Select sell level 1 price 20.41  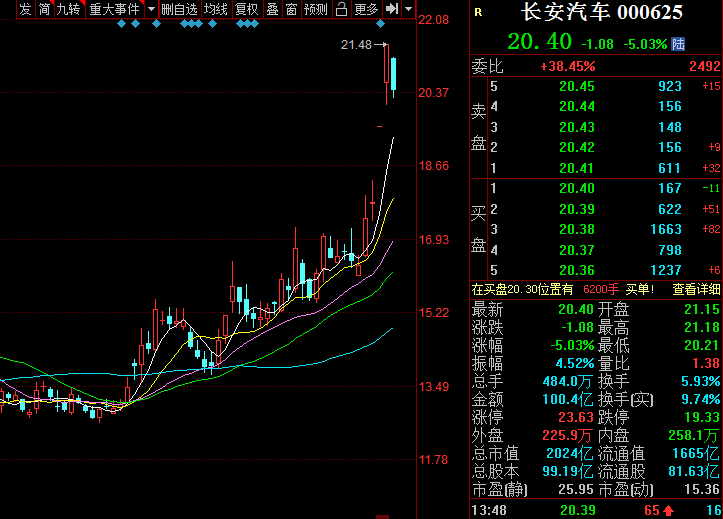coord(577,168)
